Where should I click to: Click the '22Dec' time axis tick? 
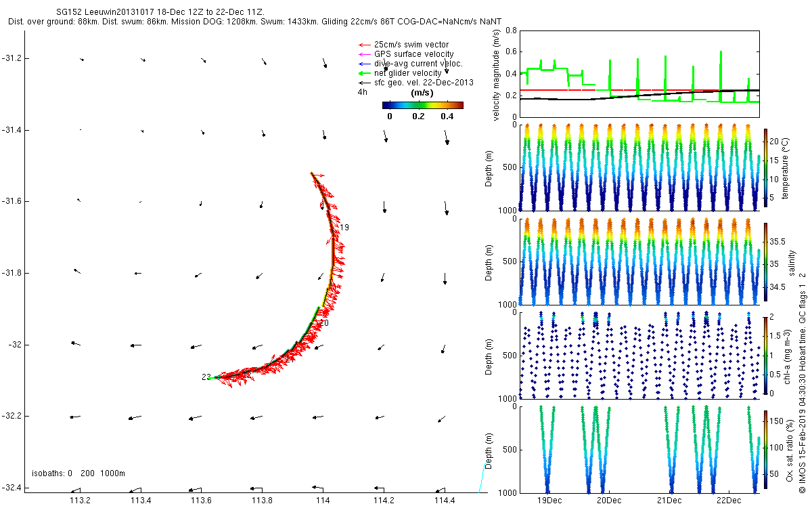(x=728, y=501)
